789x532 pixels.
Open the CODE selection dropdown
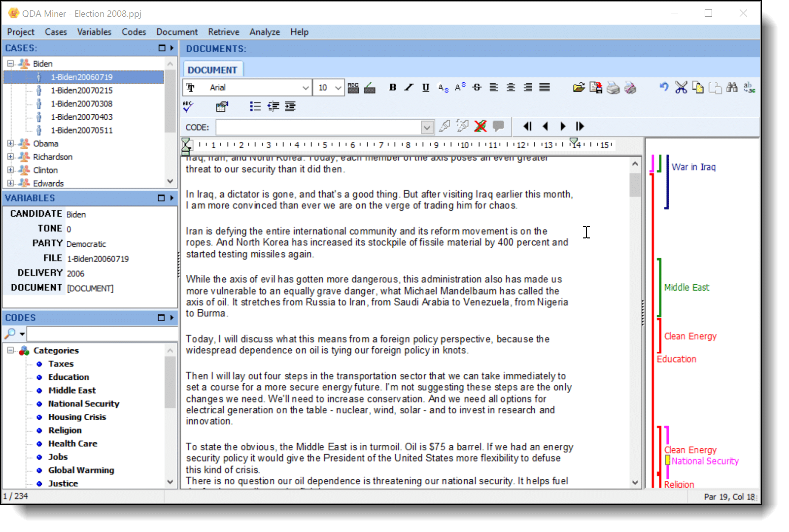(427, 128)
